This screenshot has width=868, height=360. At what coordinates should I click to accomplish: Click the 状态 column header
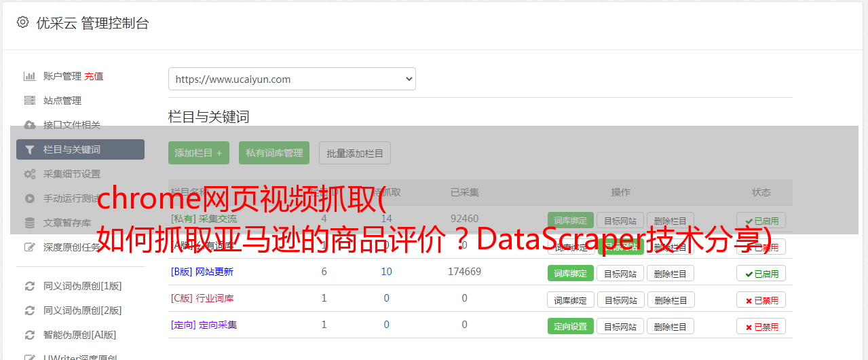[x=761, y=192]
